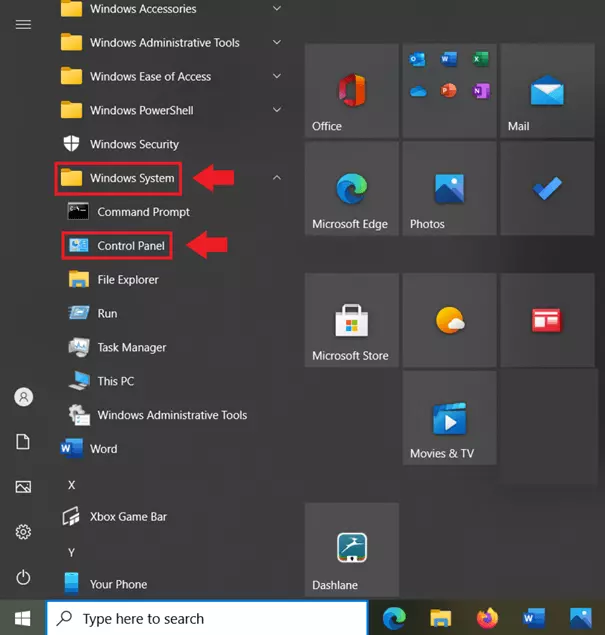Open the To Do checkmark tile
Image resolution: width=605 pixels, height=635 pixels.
(547, 188)
